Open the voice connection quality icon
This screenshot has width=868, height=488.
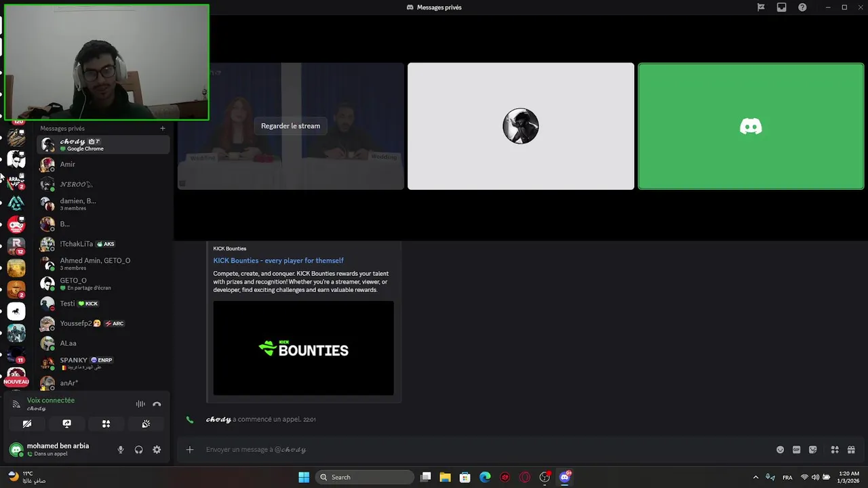coord(16,404)
